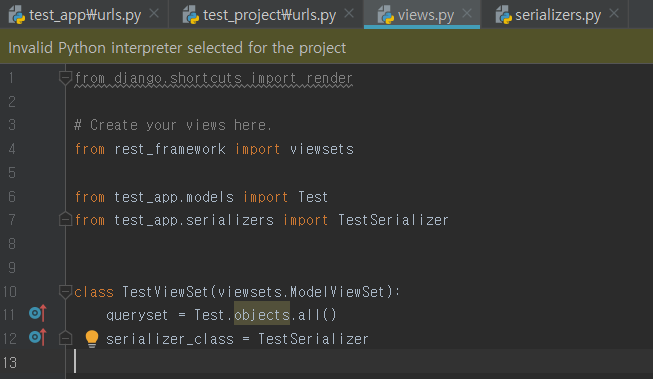This screenshot has width=653, height=379.
Task: Close the test_app\urls.py tab
Action: [154, 14]
